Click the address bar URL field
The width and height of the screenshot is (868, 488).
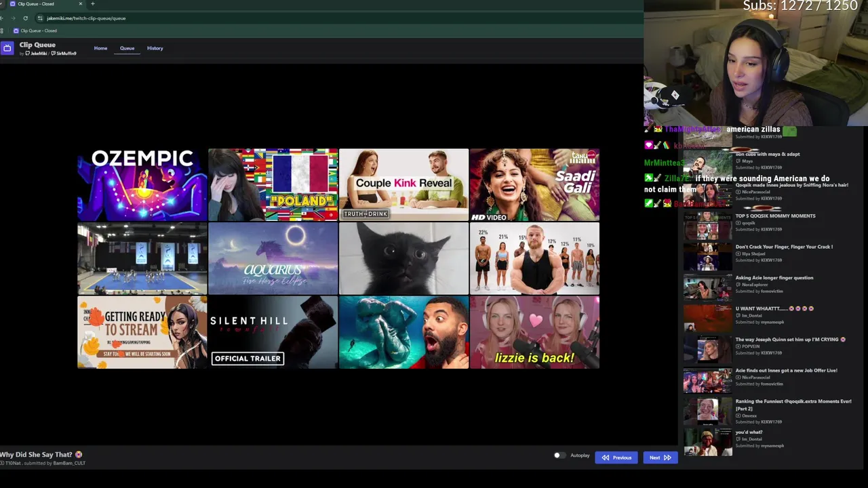point(339,18)
